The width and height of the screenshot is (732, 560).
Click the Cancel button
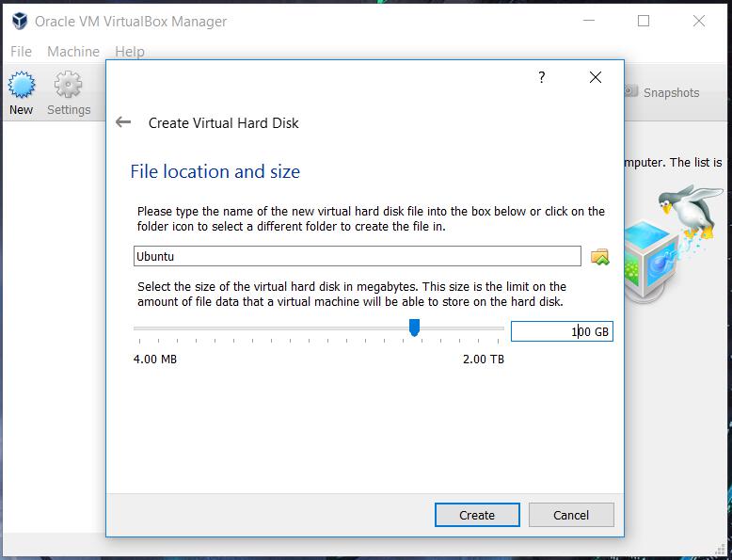[x=571, y=515]
